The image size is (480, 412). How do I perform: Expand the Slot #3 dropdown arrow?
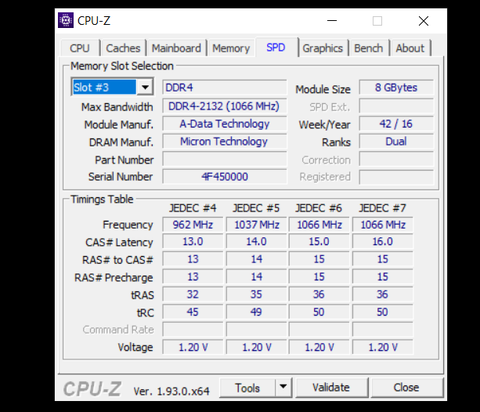click(145, 87)
